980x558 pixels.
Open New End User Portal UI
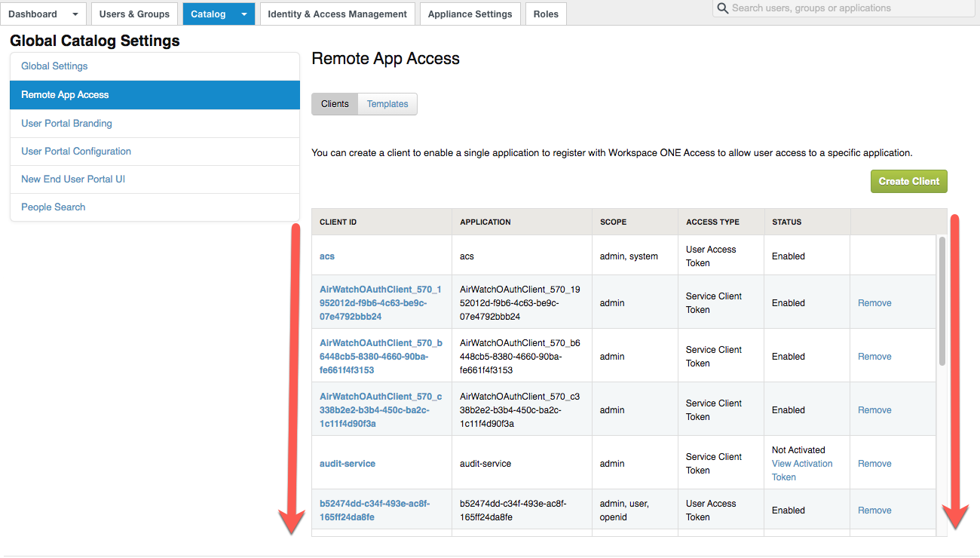(155, 179)
